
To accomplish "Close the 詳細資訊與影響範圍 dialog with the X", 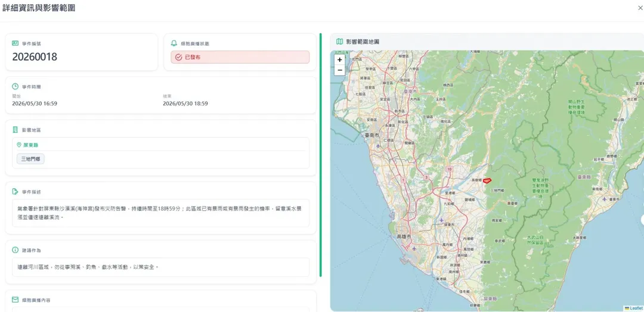I will (640, 8).
